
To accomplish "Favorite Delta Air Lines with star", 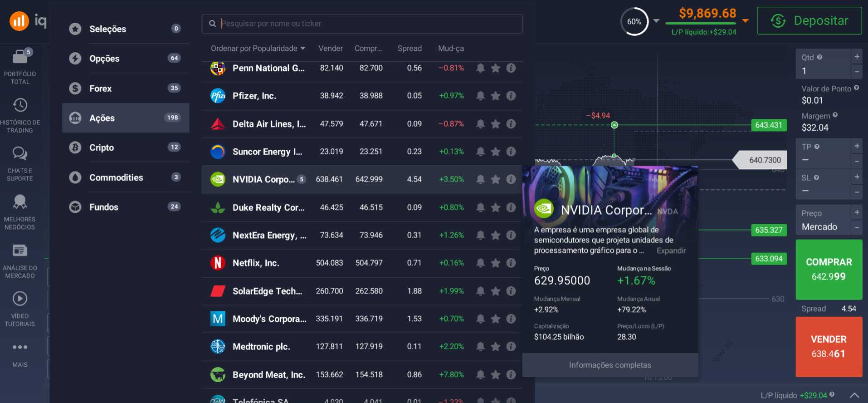I will pos(496,123).
